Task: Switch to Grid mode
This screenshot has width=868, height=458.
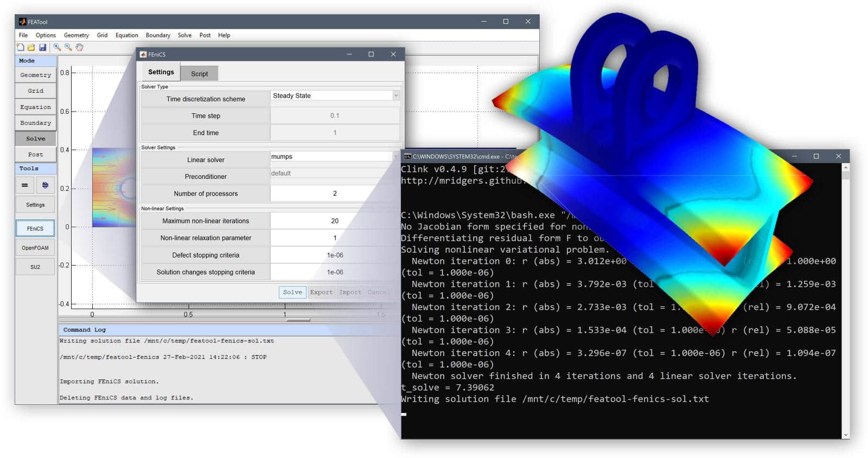Action: pyautogui.click(x=36, y=91)
